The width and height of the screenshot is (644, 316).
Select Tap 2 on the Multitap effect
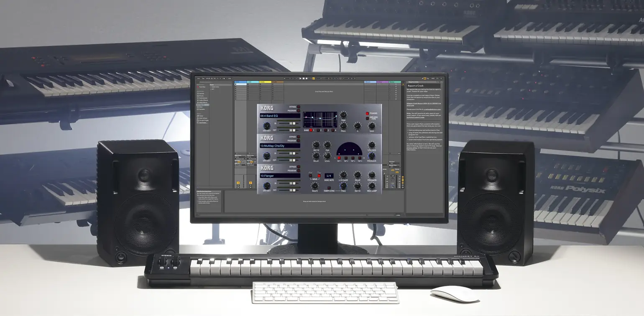[346, 158]
